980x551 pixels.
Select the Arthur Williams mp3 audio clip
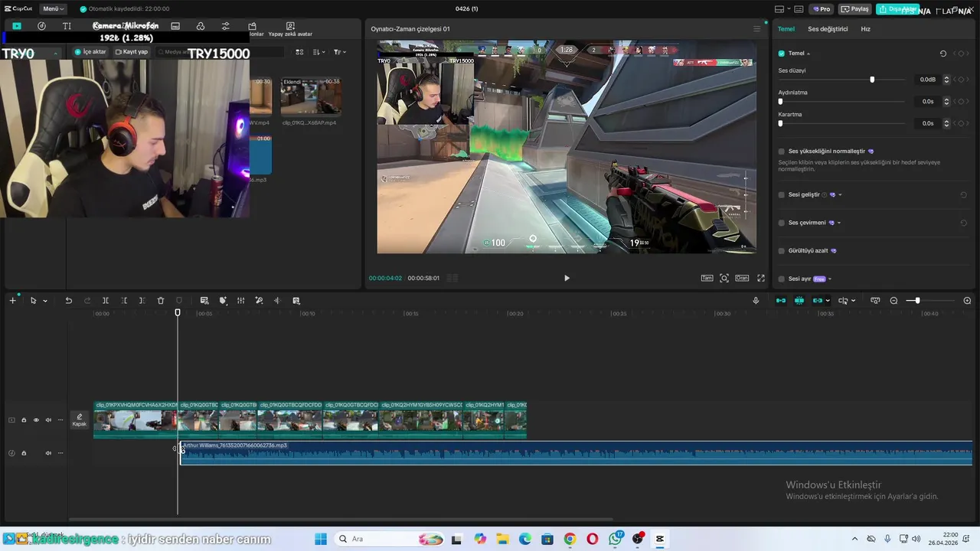pos(576,452)
